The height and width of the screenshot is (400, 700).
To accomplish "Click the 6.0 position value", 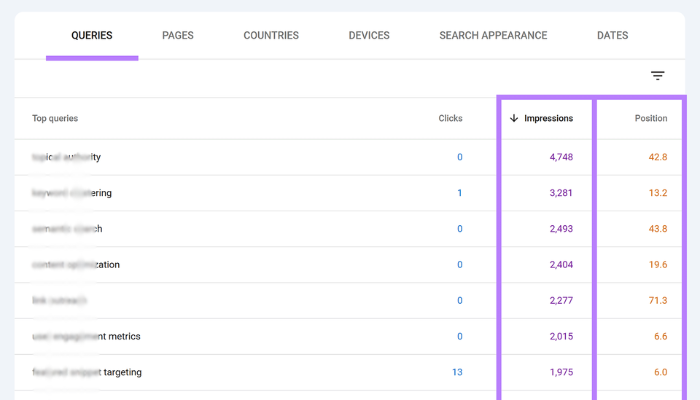I will (661, 372).
